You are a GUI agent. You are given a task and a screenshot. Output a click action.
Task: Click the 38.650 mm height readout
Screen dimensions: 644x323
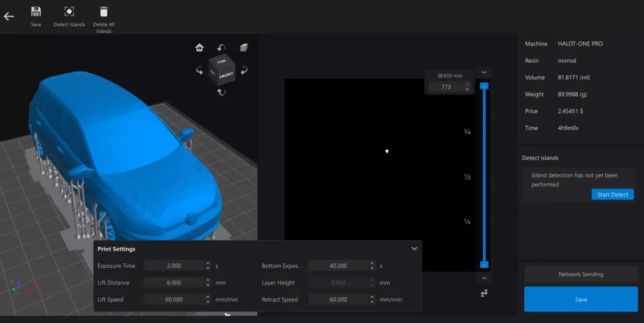(x=450, y=76)
